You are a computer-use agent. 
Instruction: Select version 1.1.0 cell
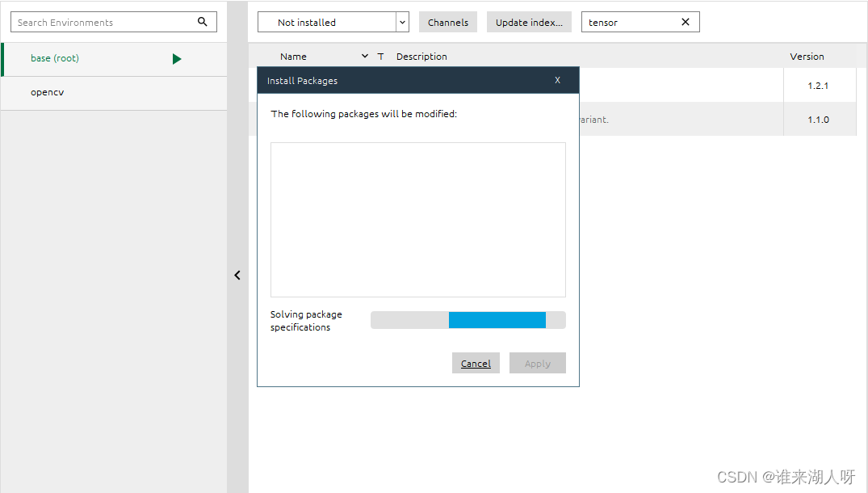pos(818,119)
